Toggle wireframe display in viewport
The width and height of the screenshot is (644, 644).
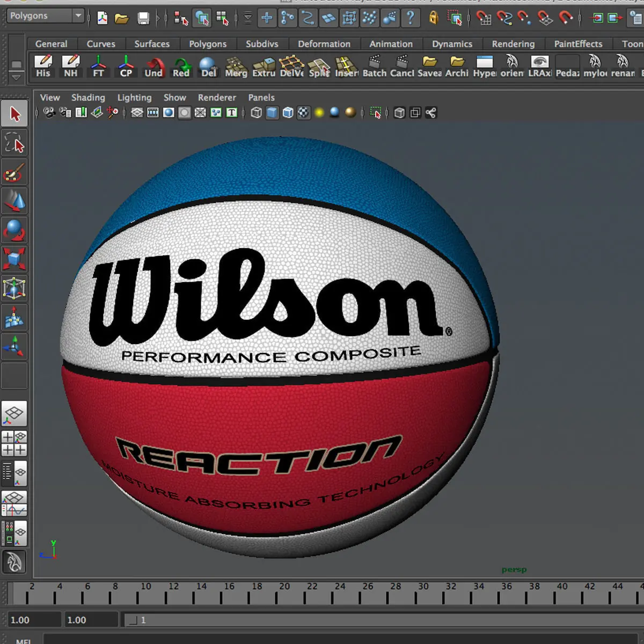pos(257,113)
